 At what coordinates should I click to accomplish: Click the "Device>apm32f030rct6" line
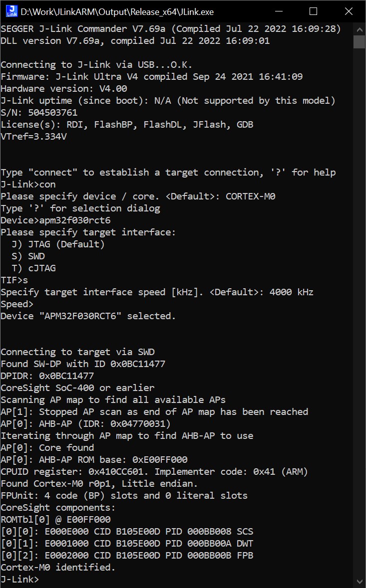(x=55, y=220)
